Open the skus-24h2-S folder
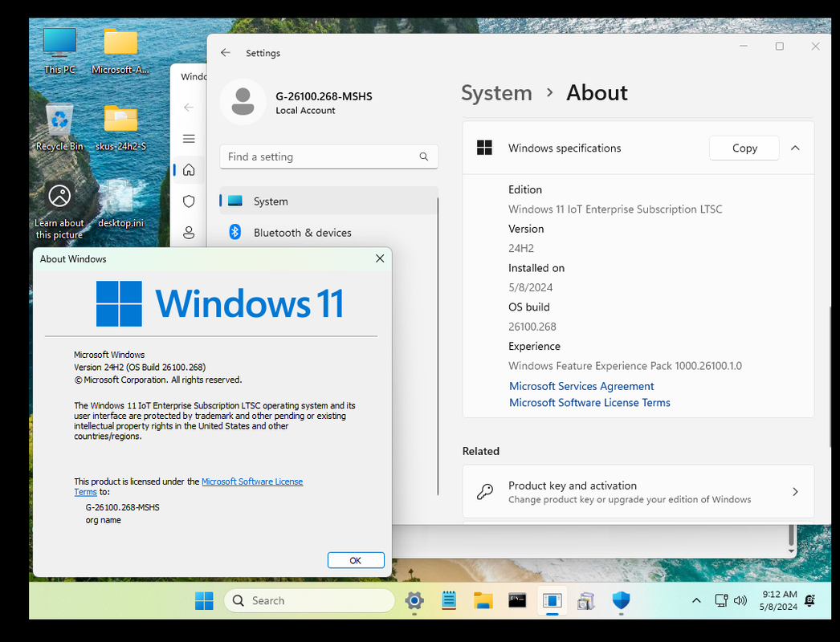The image size is (840, 642). [120, 128]
